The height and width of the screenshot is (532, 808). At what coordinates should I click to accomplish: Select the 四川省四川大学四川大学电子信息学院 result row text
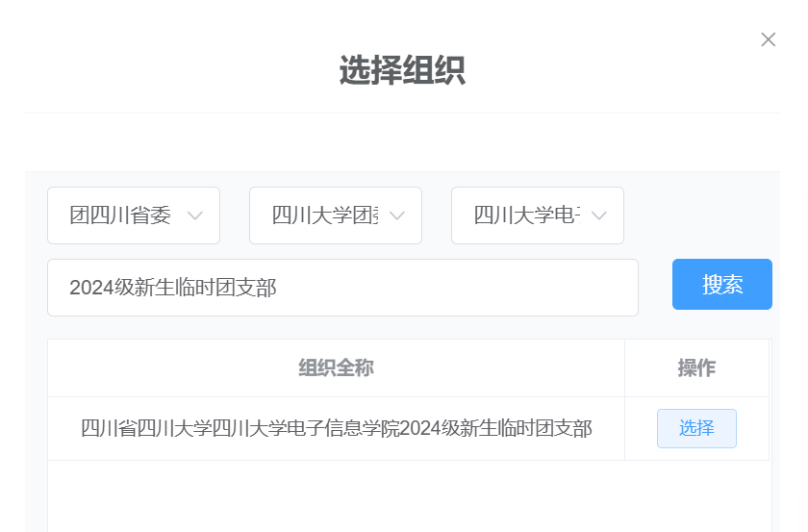[x=336, y=428]
